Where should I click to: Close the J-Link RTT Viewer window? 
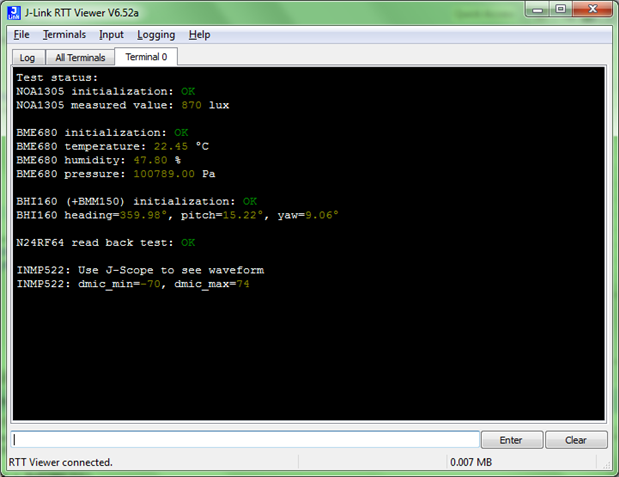tap(592, 9)
